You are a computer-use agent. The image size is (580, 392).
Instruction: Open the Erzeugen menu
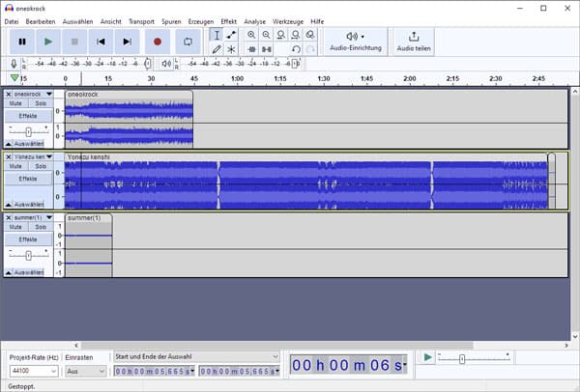click(201, 22)
